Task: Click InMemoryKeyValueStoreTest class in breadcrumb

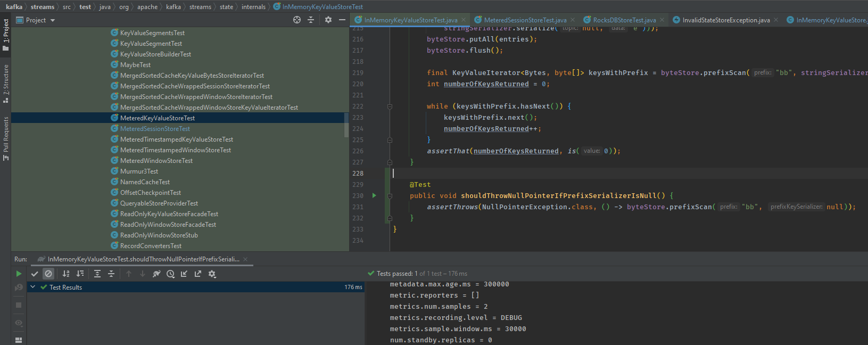Action: coord(318,7)
